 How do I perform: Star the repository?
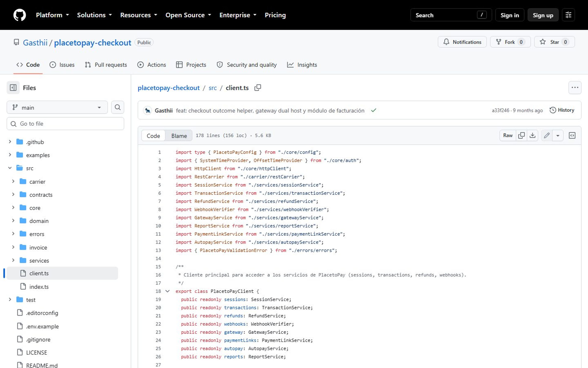554,42
